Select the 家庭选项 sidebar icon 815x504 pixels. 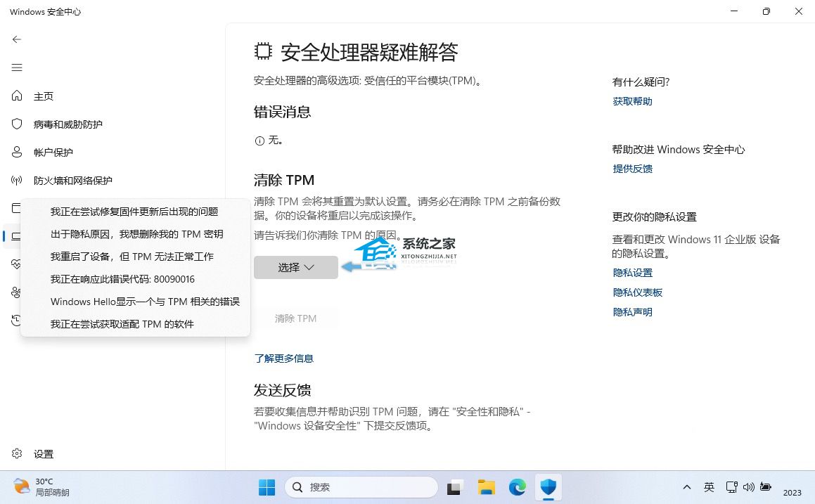tap(17, 292)
